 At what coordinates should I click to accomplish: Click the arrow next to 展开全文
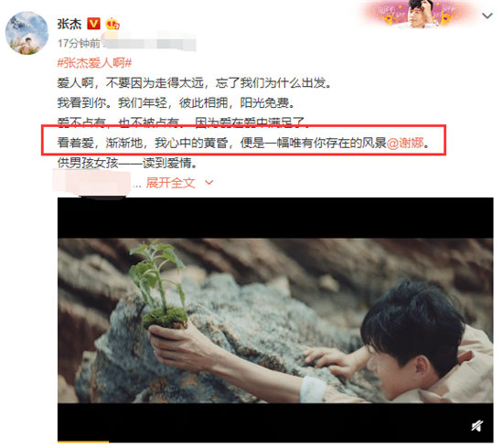[x=209, y=183]
